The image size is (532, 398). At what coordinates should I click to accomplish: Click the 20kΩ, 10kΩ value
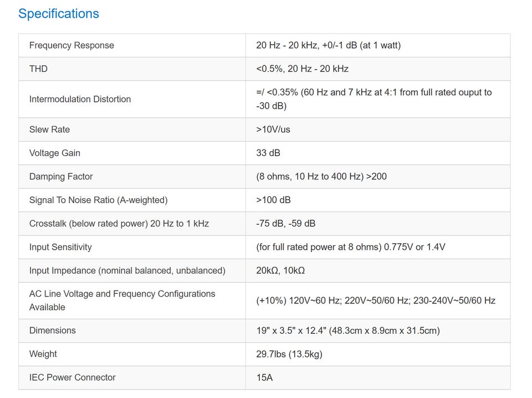point(280,271)
